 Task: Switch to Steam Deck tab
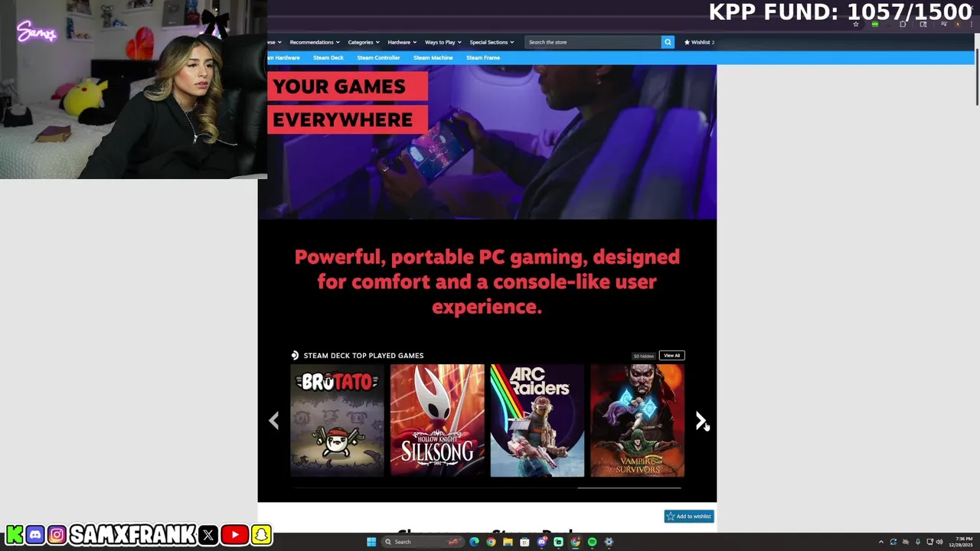coord(328,57)
